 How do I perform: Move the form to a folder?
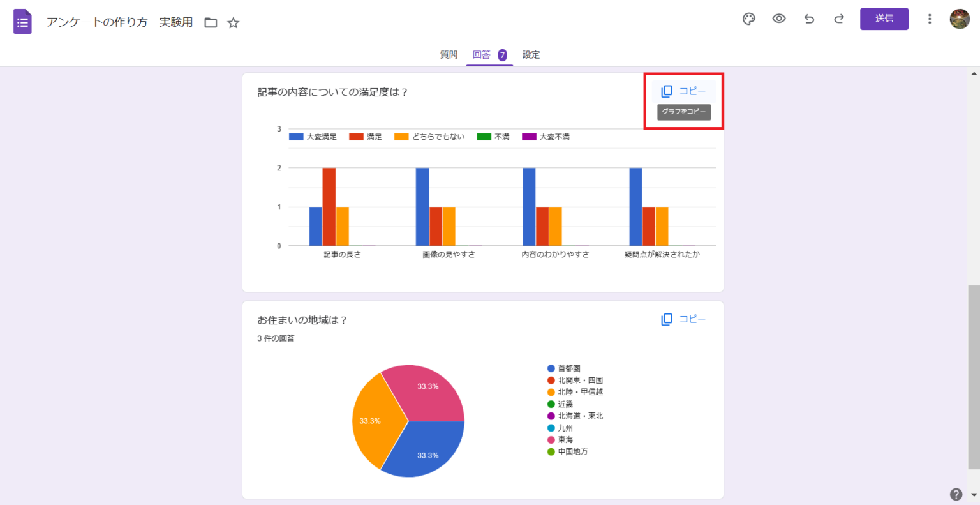click(x=210, y=22)
